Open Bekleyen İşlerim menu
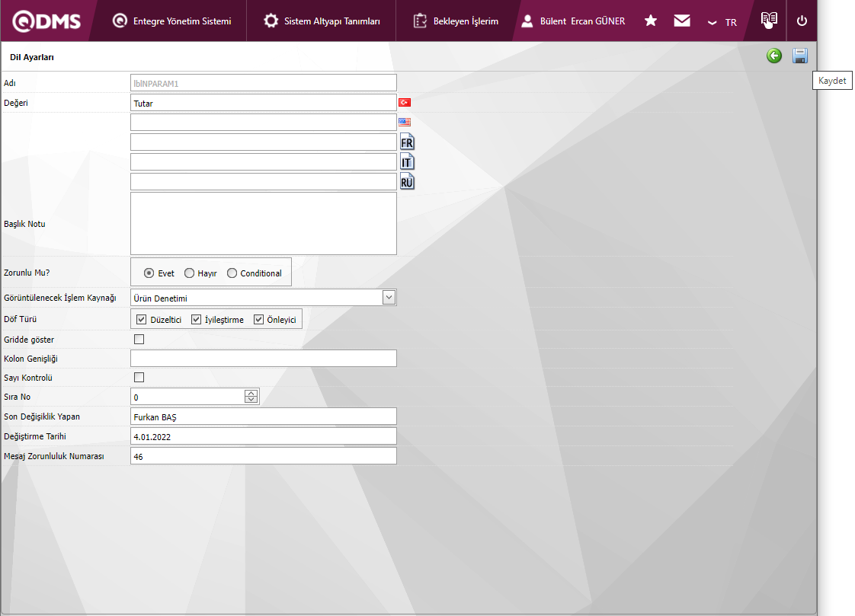 pyautogui.click(x=456, y=21)
